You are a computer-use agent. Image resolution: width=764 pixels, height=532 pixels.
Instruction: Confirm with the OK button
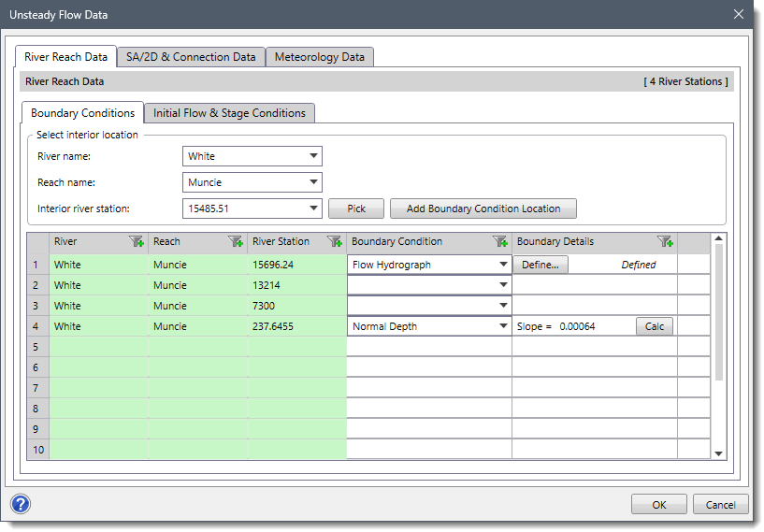[659, 505]
